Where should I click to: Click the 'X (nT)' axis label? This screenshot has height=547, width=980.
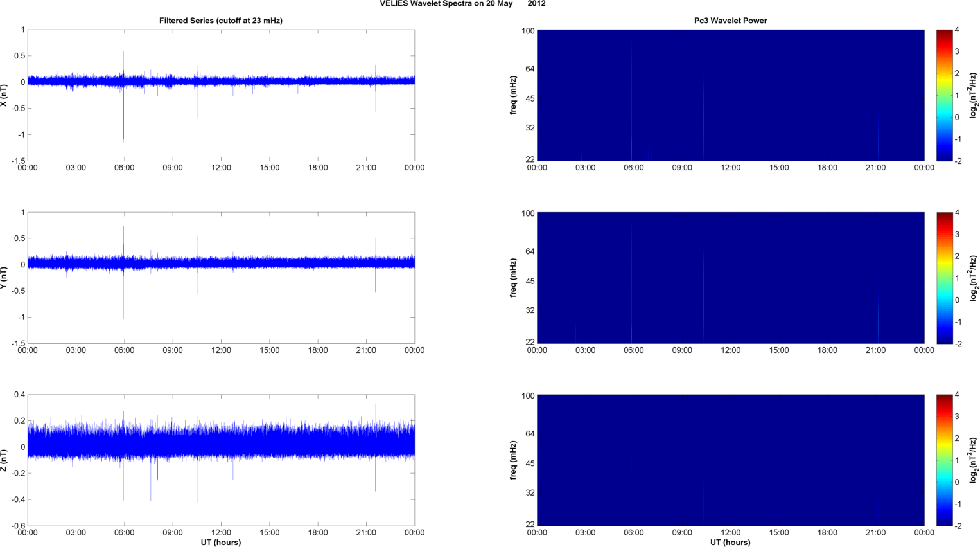pyautogui.click(x=4, y=95)
